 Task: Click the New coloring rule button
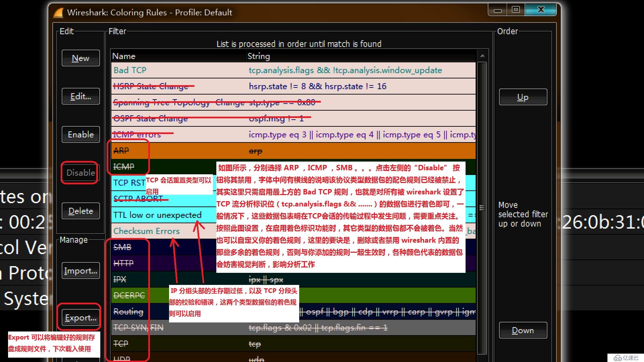click(x=80, y=58)
